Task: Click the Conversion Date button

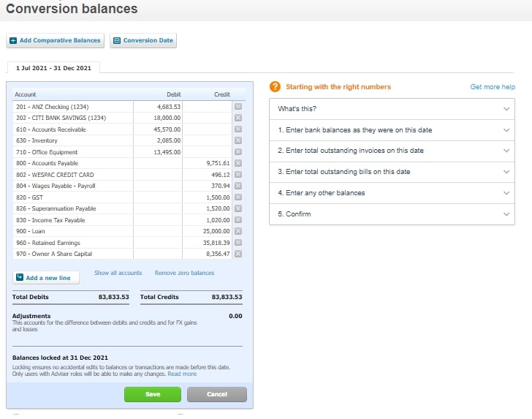Action: tap(143, 40)
